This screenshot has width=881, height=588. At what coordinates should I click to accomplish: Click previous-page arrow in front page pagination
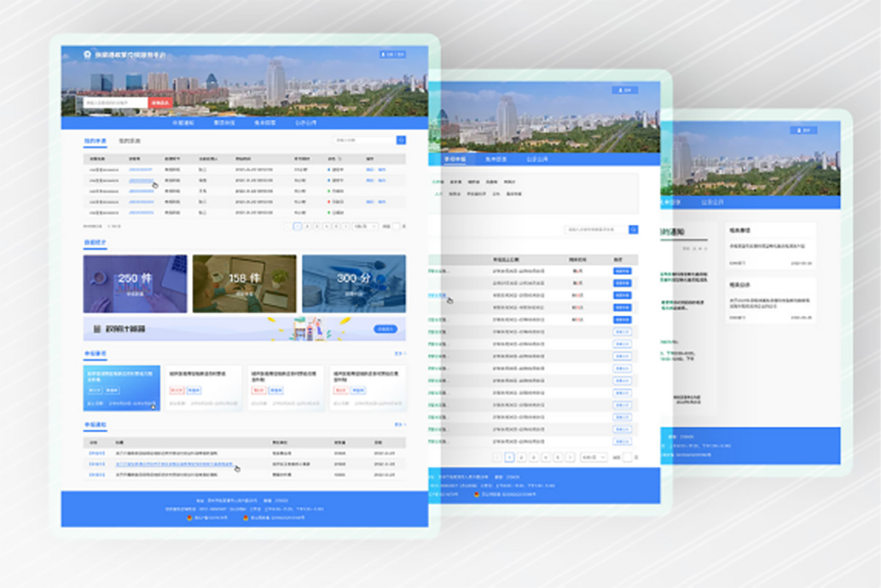tap(288, 226)
